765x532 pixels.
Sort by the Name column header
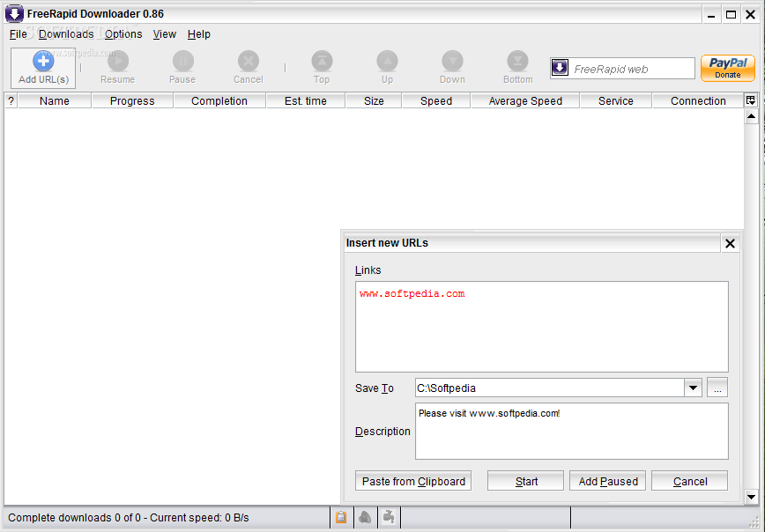54,101
